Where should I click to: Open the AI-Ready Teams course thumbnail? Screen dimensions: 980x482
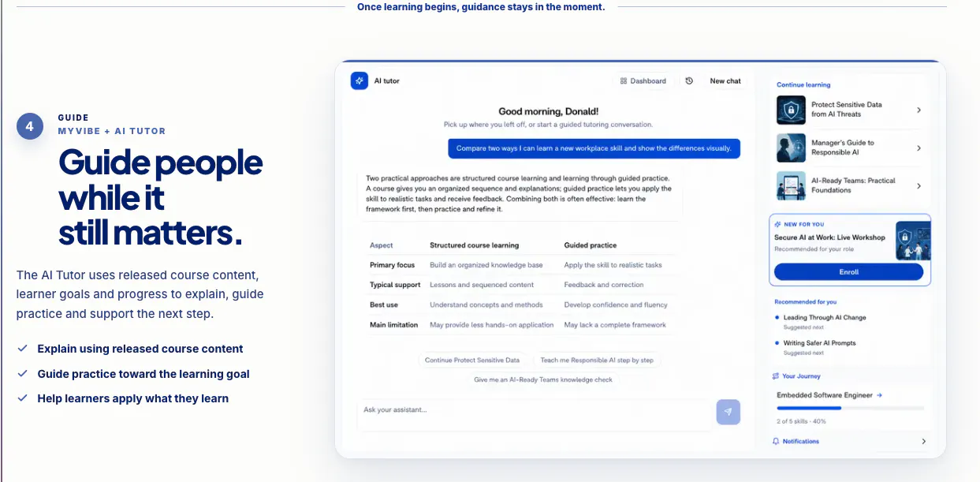[791, 186]
